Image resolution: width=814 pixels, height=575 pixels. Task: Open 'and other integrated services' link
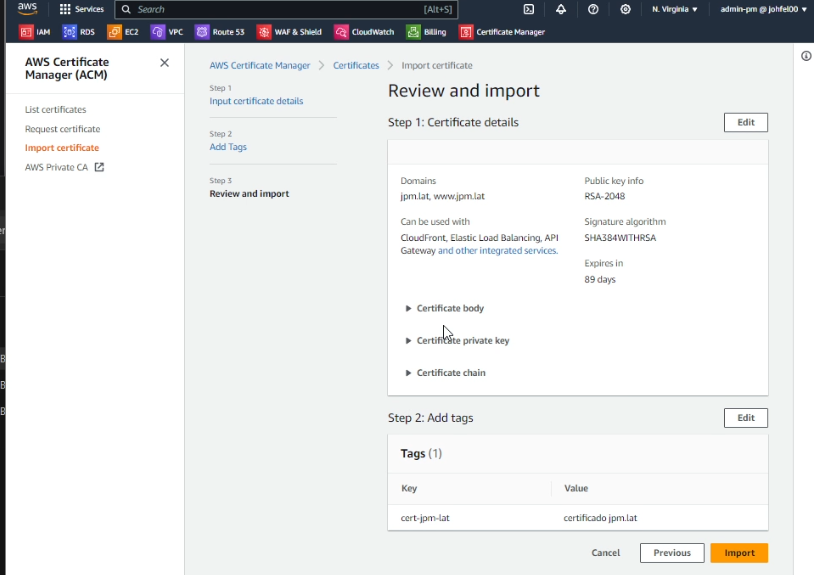pyautogui.click(x=498, y=251)
